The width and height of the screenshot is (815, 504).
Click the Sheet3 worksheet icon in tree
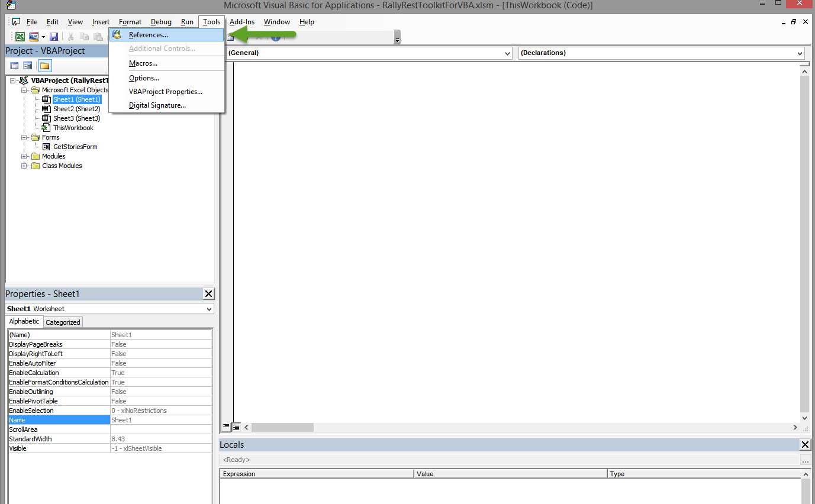pyautogui.click(x=46, y=118)
